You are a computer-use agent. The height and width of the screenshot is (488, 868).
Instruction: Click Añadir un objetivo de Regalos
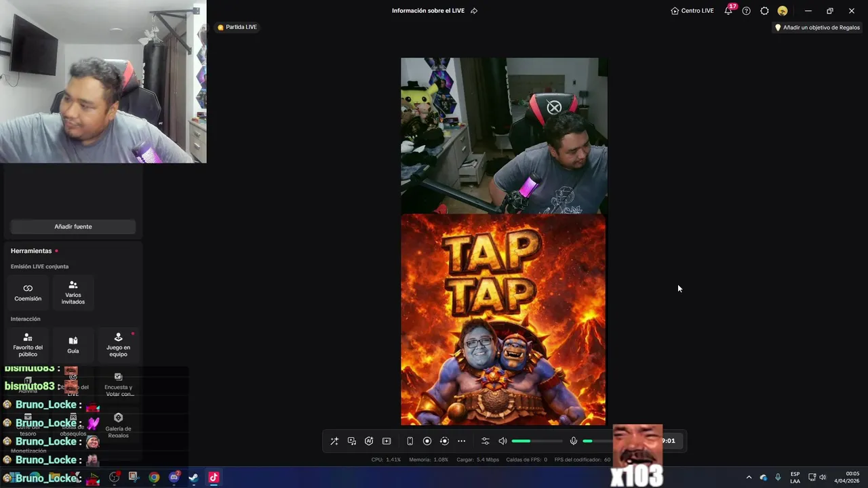tap(817, 28)
